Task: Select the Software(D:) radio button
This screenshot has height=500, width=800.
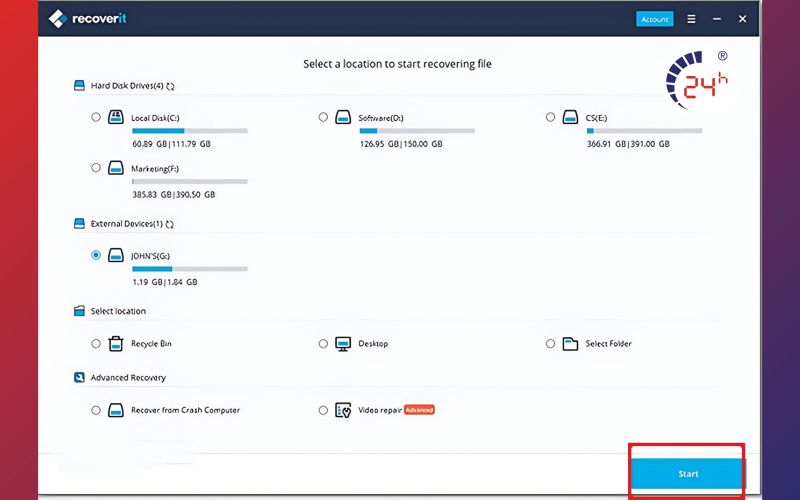Action: pos(323,117)
